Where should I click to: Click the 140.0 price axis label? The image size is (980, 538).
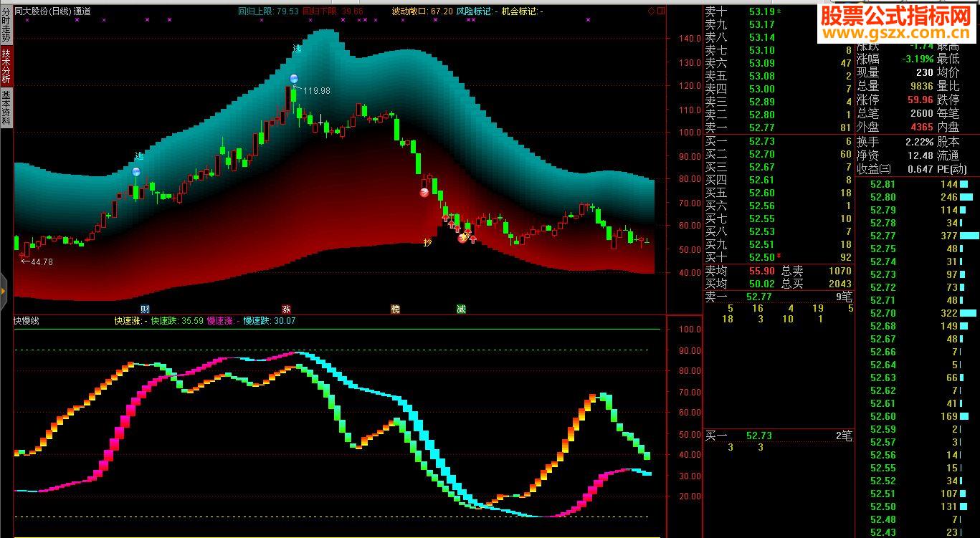click(689, 38)
